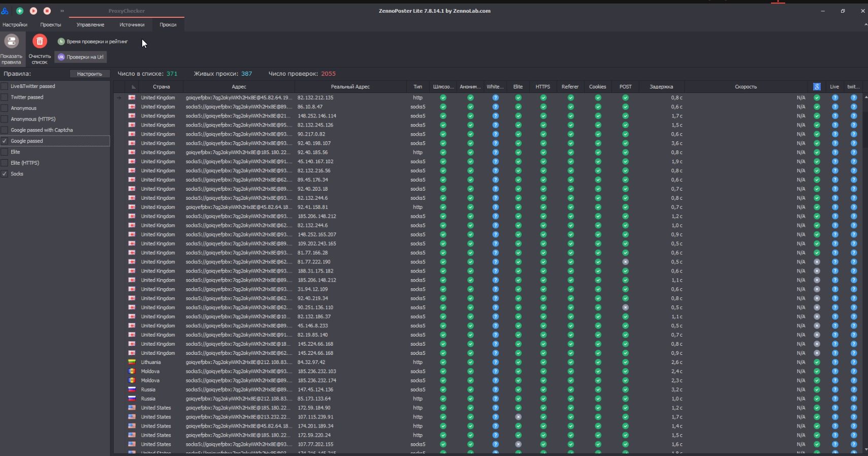868x456 pixels.
Task: Enable the Live&Twitter passed rule checkbox
Action: (5, 86)
